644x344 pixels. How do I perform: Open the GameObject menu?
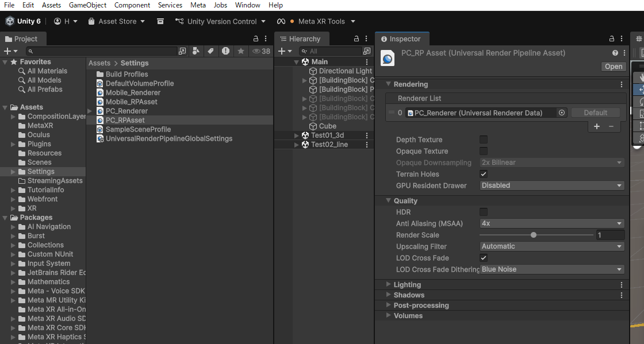(x=87, y=5)
